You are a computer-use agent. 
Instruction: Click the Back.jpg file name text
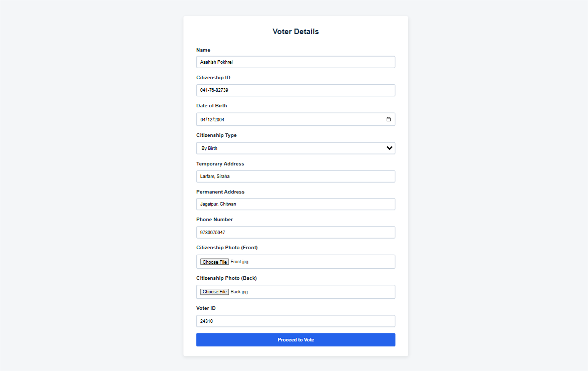238,291
